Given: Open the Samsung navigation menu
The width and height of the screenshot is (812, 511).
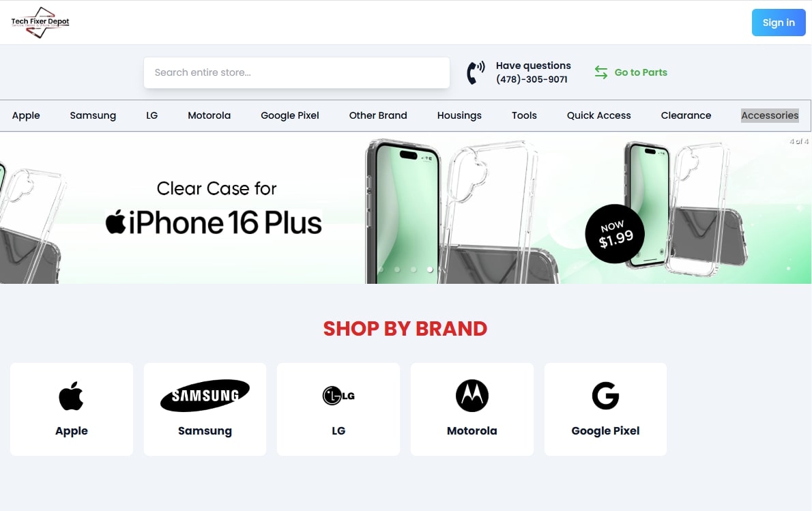Looking at the screenshot, I should [93, 115].
